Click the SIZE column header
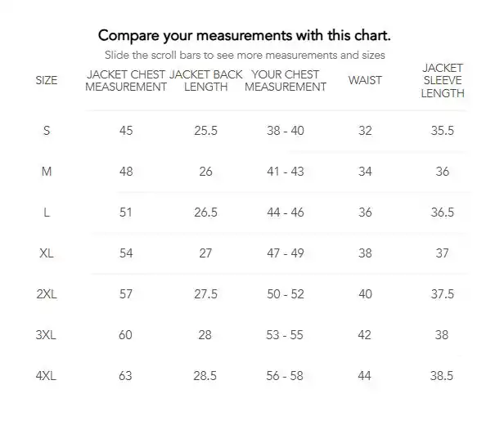Viewport: 504px width, 425px height. coord(47,80)
